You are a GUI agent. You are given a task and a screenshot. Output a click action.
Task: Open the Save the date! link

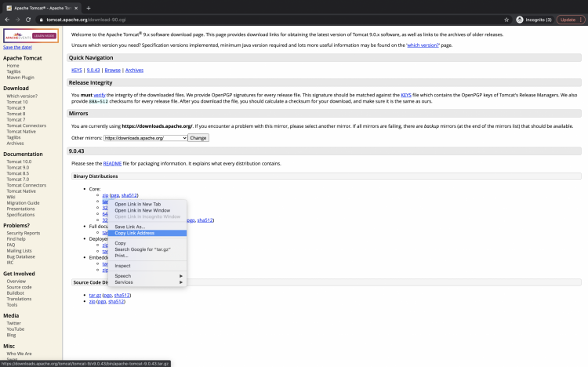click(x=17, y=47)
